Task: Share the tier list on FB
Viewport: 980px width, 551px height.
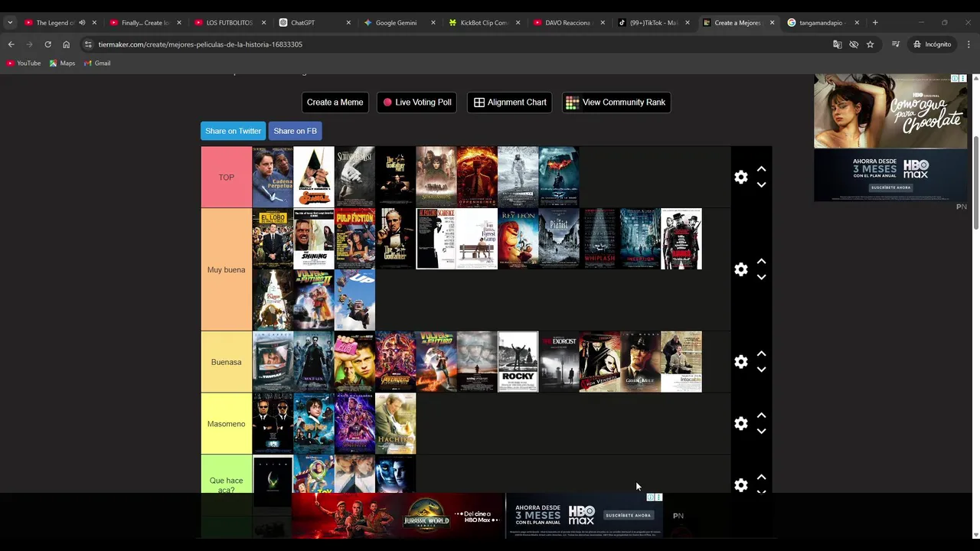Action: tap(295, 131)
